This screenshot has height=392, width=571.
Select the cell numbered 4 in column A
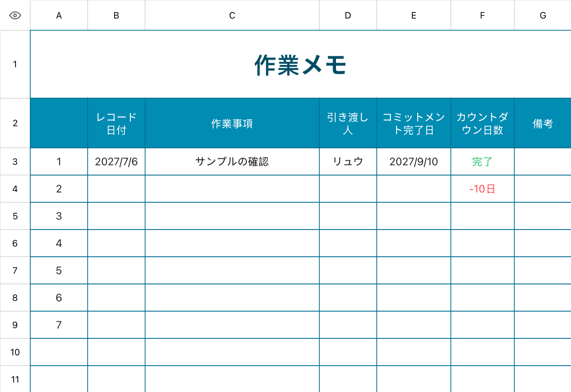tap(59, 243)
